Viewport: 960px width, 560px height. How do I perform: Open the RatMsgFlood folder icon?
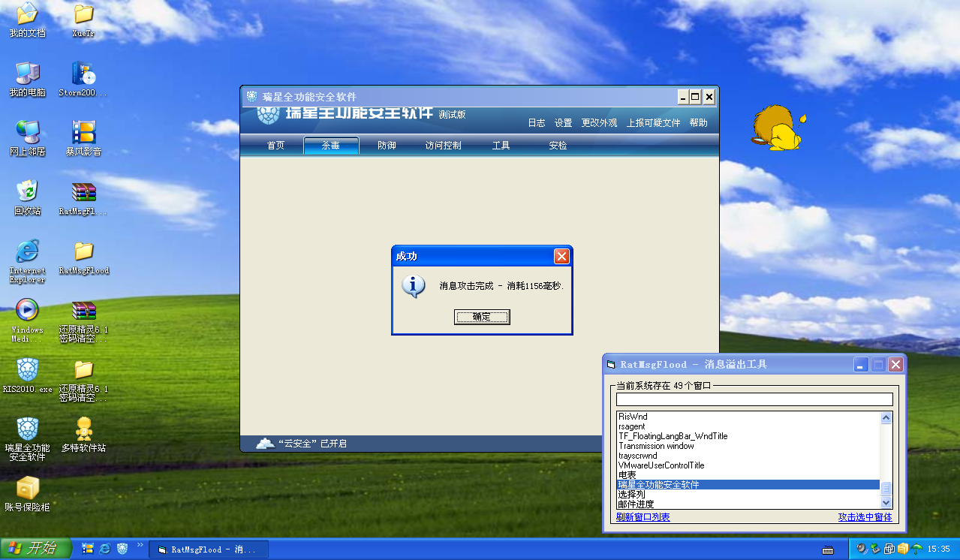[x=83, y=257]
